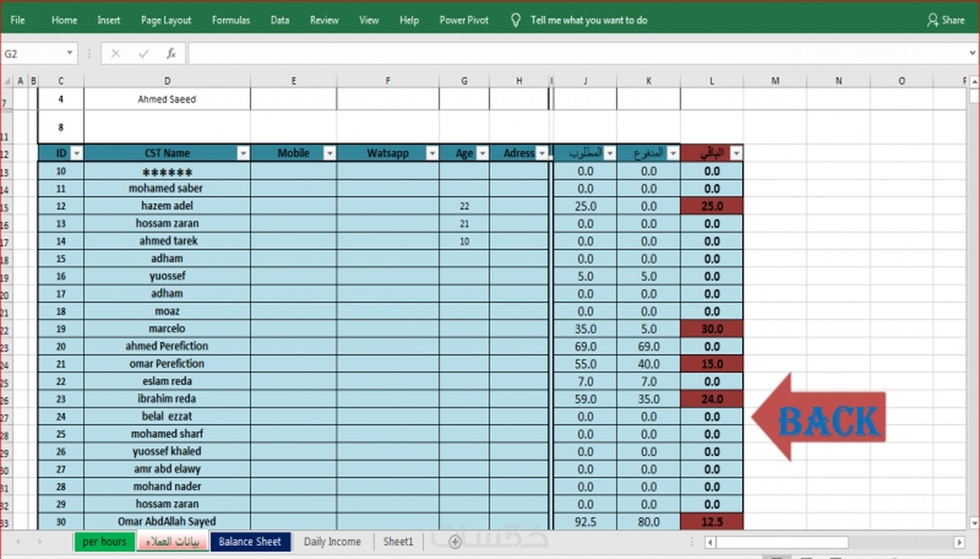The image size is (980, 559).
Task: Switch to the بيانات العملاء sheet tab
Action: tap(172, 542)
